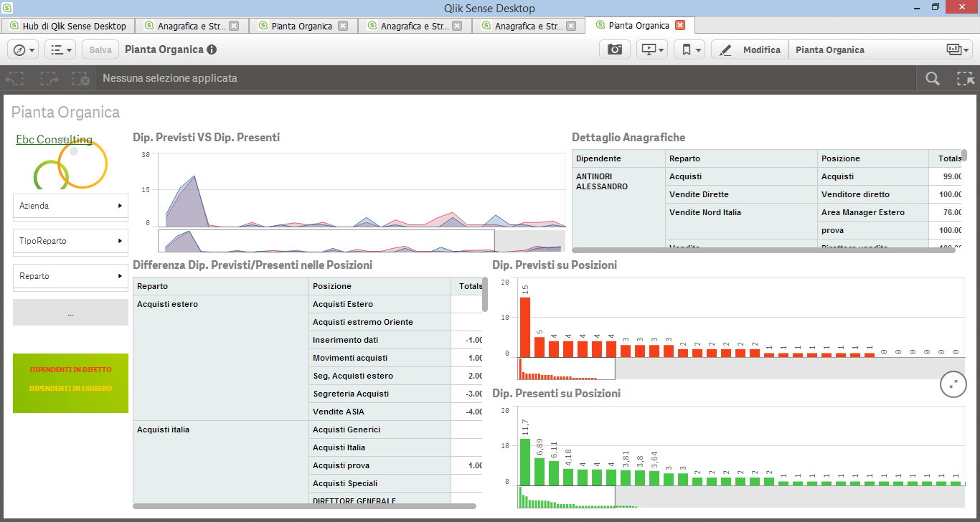Select Movimenti acquisti row
The width and height of the screenshot is (980, 522).
coord(380,358)
